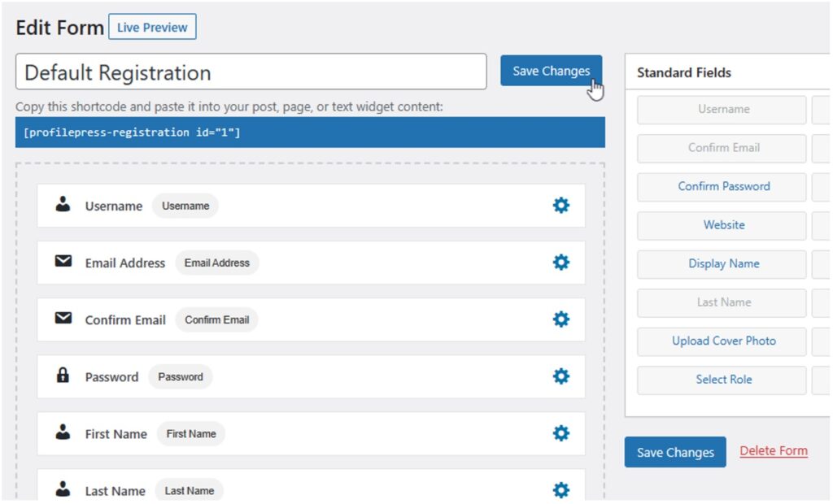This screenshot has width=833, height=504.
Task: Add the Select Role standard field
Action: [x=722, y=380]
